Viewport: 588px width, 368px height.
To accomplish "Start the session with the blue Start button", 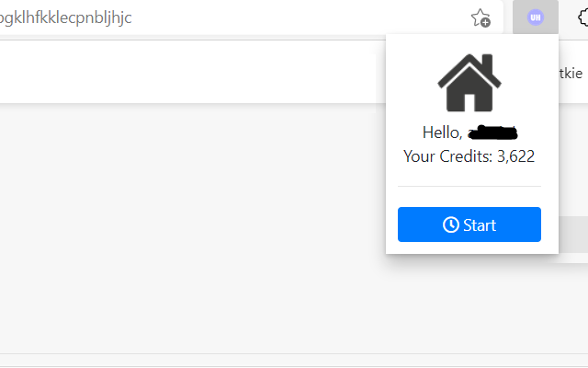I will point(469,224).
